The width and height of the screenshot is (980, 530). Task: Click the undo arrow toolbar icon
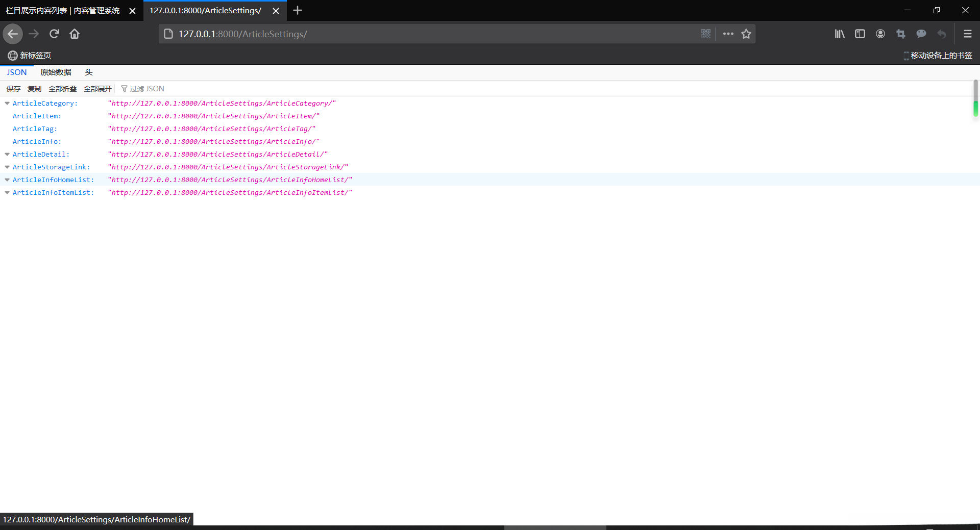(942, 34)
